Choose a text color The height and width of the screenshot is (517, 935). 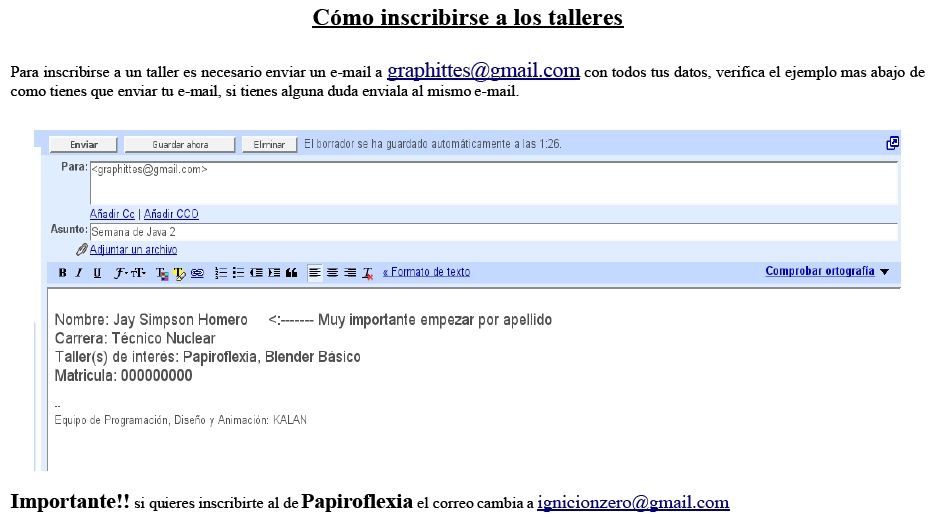[x=162, y=273]
